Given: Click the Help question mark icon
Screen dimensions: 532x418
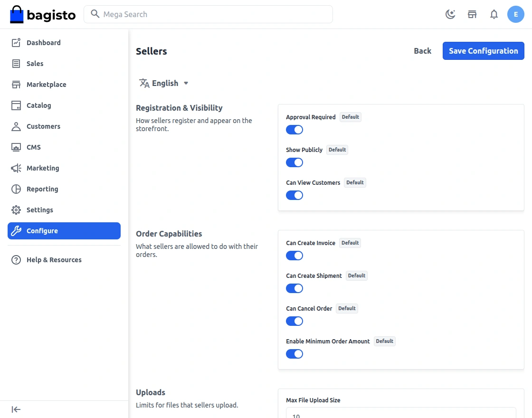Looking at the screenshot, I should (x=16, y=260).
